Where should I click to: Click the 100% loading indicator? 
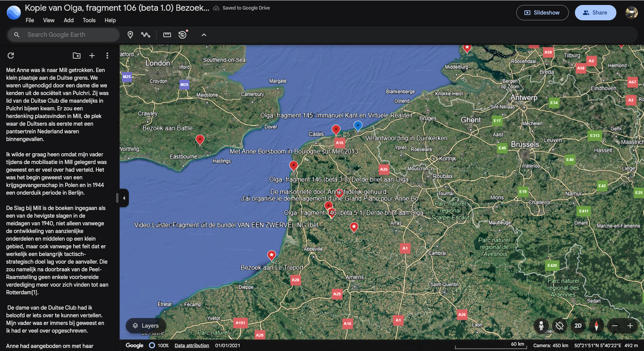tap(159, 346)
